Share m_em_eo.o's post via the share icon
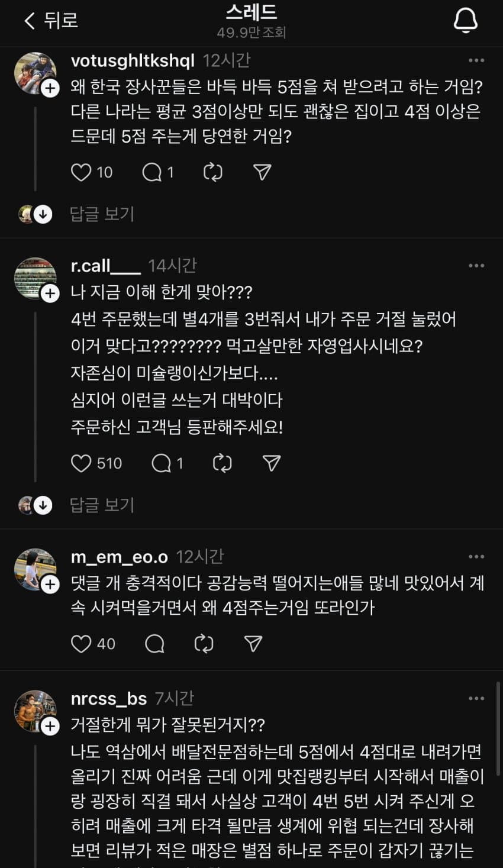The image size is (503, 868). tap(253, 644)
